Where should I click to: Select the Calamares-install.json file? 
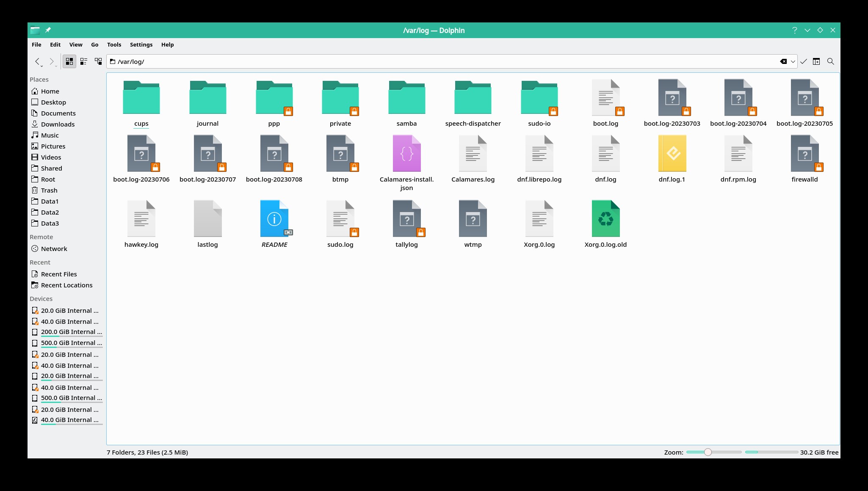coord(406,154)
